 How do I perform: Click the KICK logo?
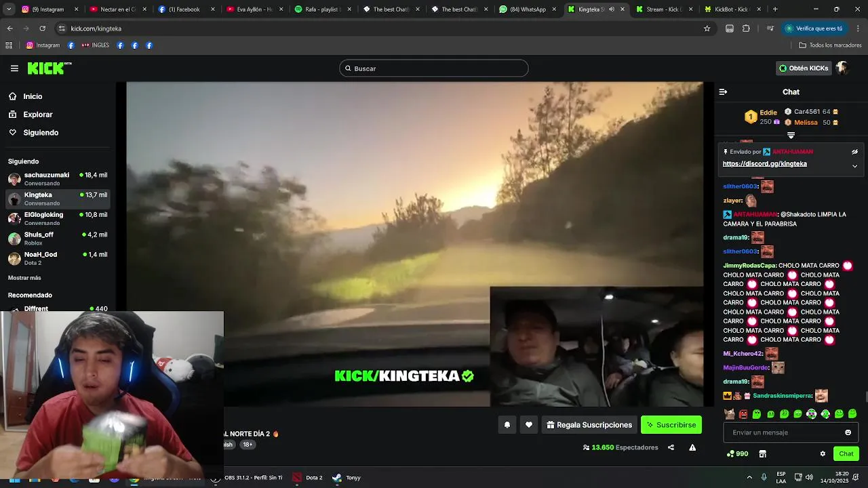tap(50, 68)
